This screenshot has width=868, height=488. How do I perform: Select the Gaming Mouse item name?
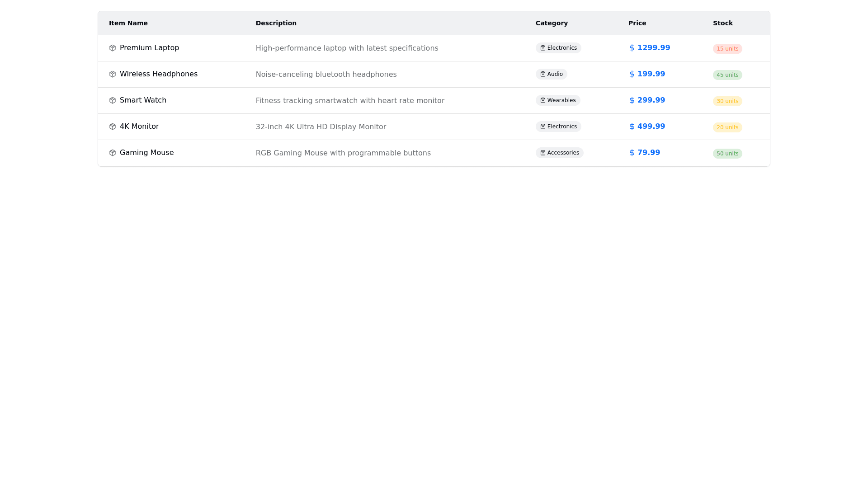click(146, 153)
